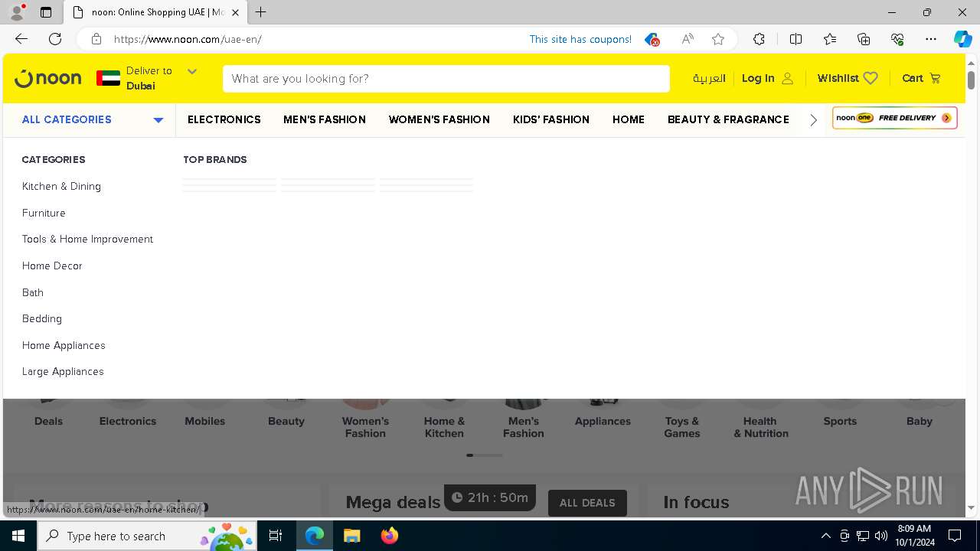Click the search box 'What are you looking for?'
Screen dimensions: 980x551
click(x=446, y=78)
